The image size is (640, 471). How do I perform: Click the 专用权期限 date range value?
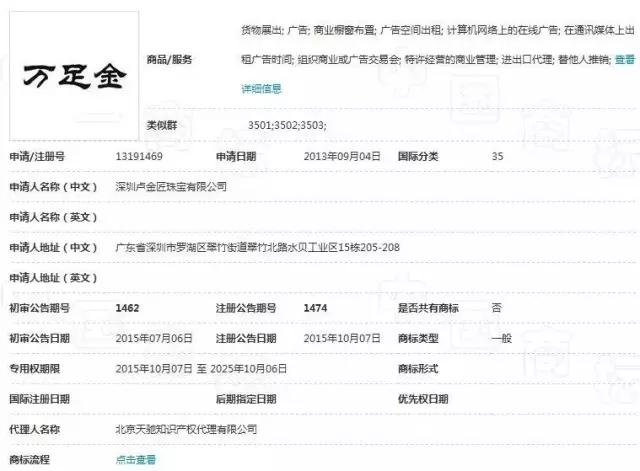[201, 368]
